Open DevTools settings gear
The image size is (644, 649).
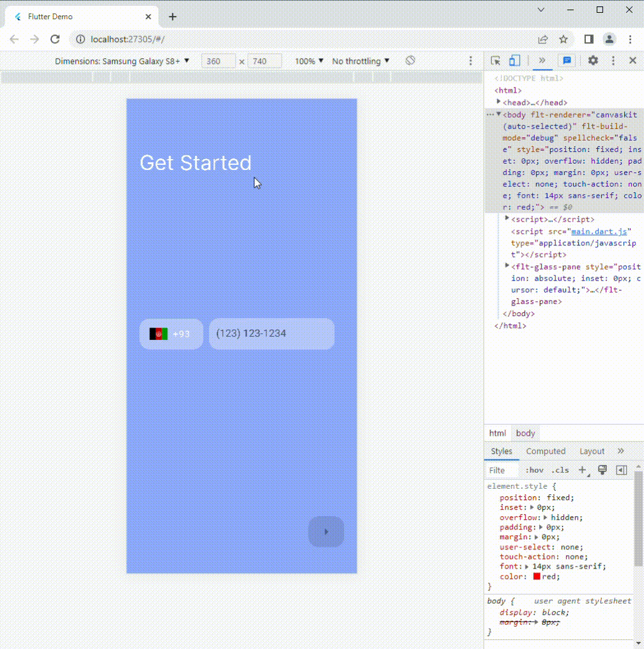coord(593,61)
